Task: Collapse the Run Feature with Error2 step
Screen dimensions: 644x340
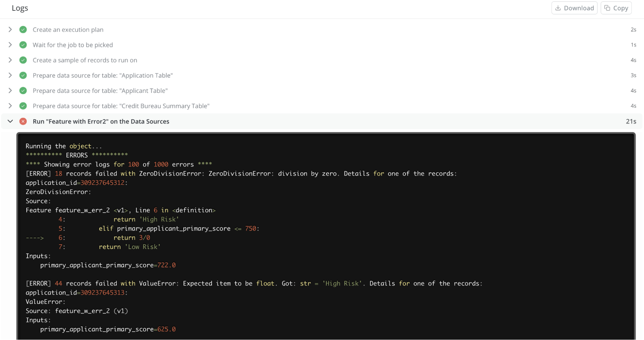Action: (10, 121)
